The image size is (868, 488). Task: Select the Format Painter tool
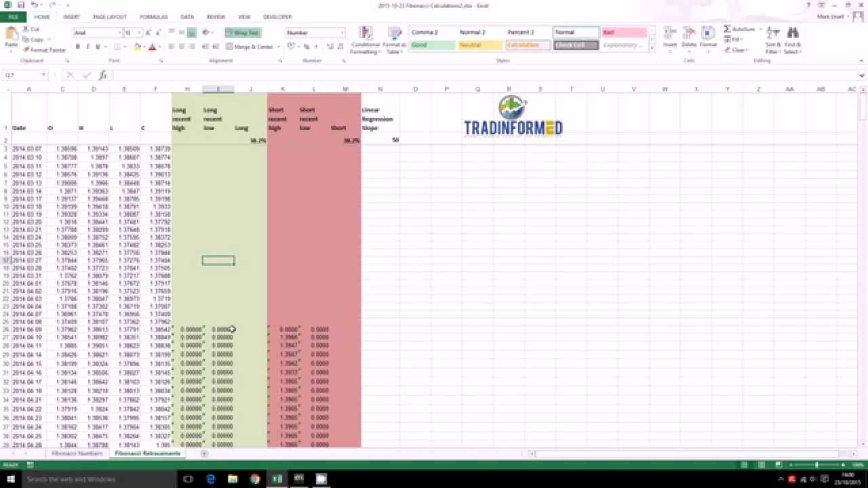pos(45,50)
